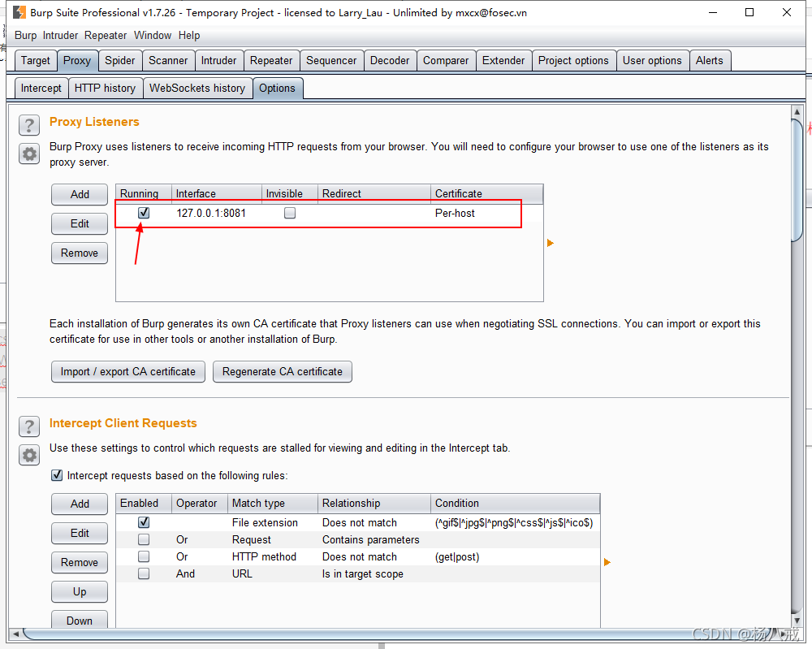This screenshot has width=812, height=649.
Task: Edit the selected intercept rule
Action: coord(80,533)
